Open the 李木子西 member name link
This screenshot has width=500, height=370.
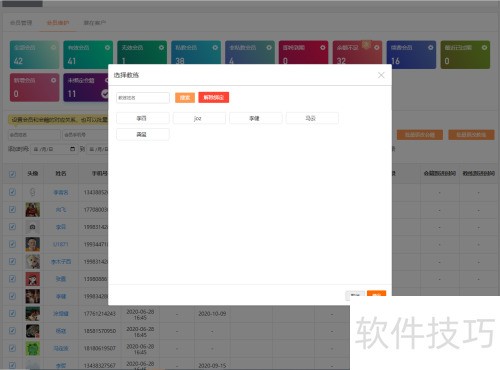tap(61, 262)
